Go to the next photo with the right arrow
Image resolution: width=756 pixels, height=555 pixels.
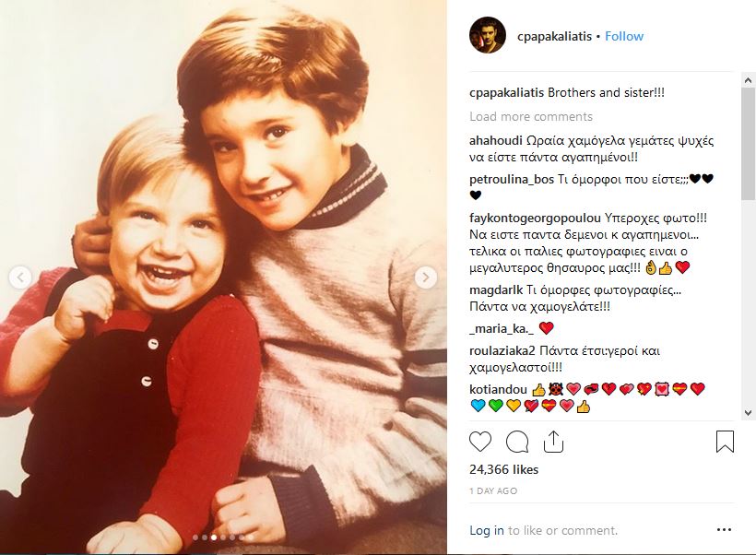click(426, 277)
